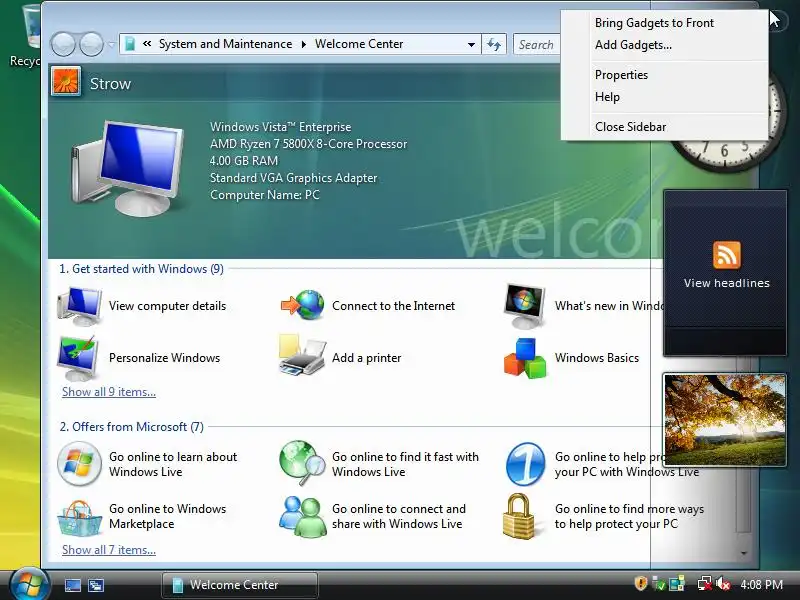Click the Windows Basics label
This screenshot has width=800, height=600.
tap(596, 358)
